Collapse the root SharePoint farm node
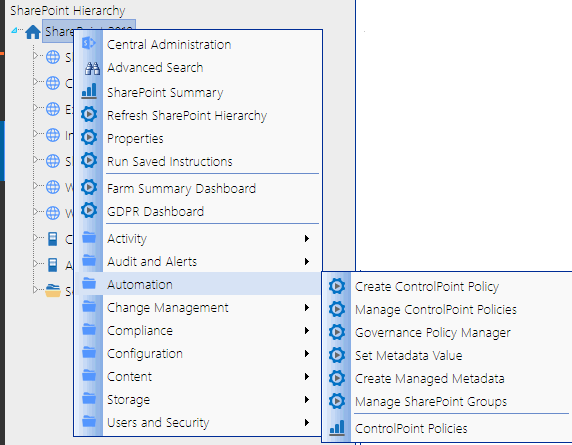 click(x=14, y=30)
